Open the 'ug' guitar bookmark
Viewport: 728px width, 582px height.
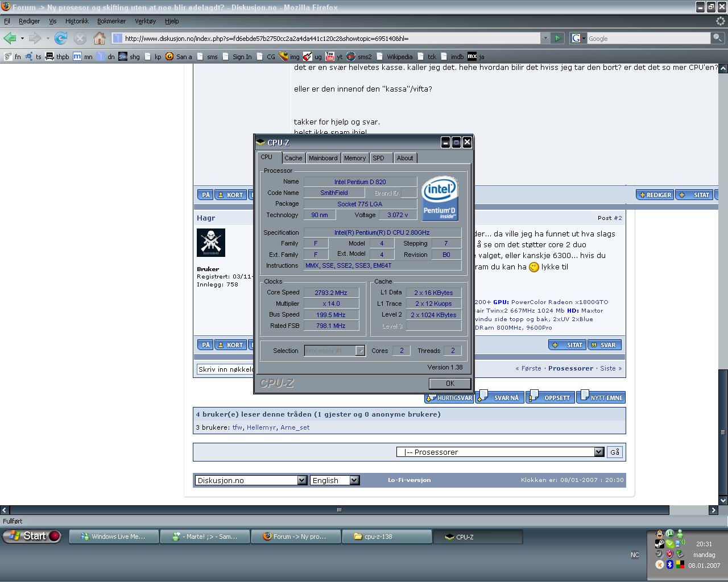312,56
